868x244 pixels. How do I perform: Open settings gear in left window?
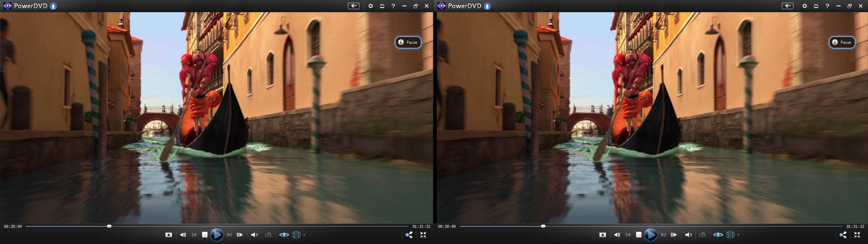371,6
